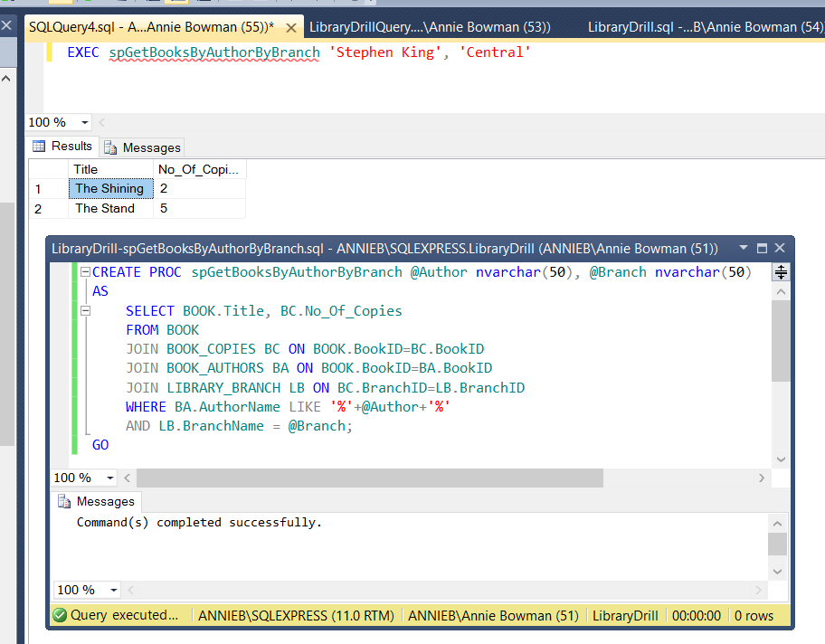Click the ANNIEB\SQLEXPRESS (11.0 RTM) status entry
Viewport: 825px width, 644px height.
[296, 616]
